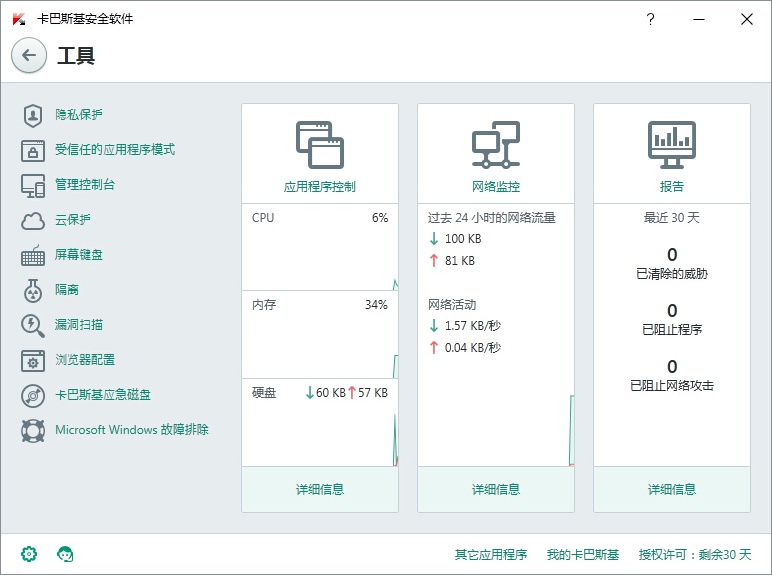Close the Kaspersky window
This screenshot has width=772, height=575.
tap(746, 19)
